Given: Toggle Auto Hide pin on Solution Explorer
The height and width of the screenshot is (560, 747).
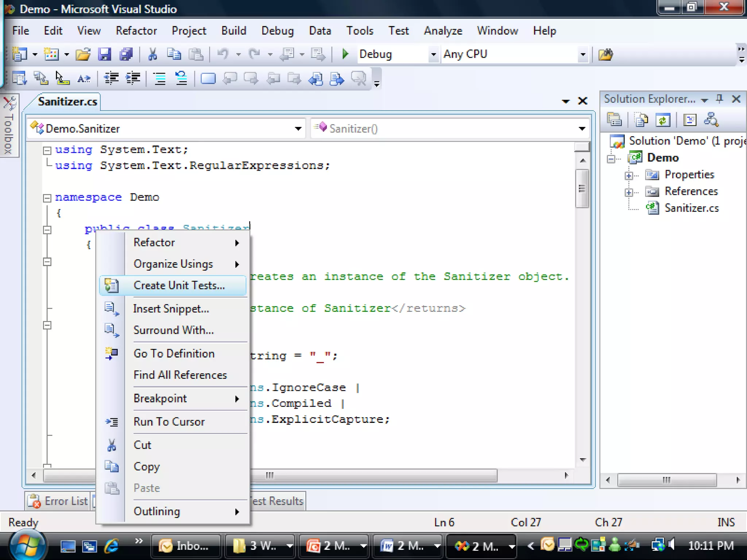Looking at the screenshot, I should click(719, 99).
